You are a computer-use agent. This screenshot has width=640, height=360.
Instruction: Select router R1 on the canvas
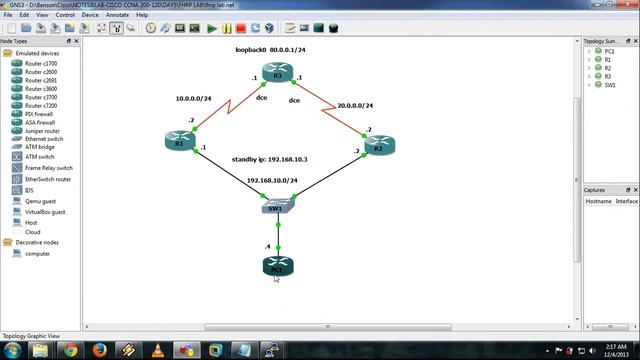click(180, 140)
